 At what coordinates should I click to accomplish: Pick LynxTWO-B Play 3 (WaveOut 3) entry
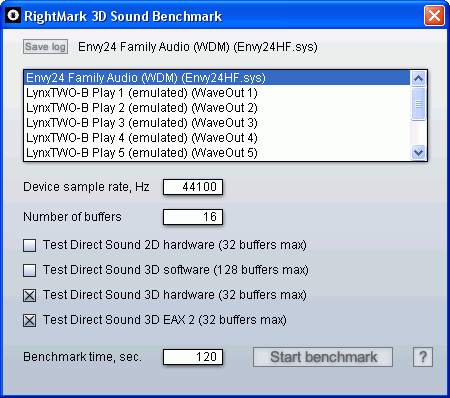click(217, 123)
